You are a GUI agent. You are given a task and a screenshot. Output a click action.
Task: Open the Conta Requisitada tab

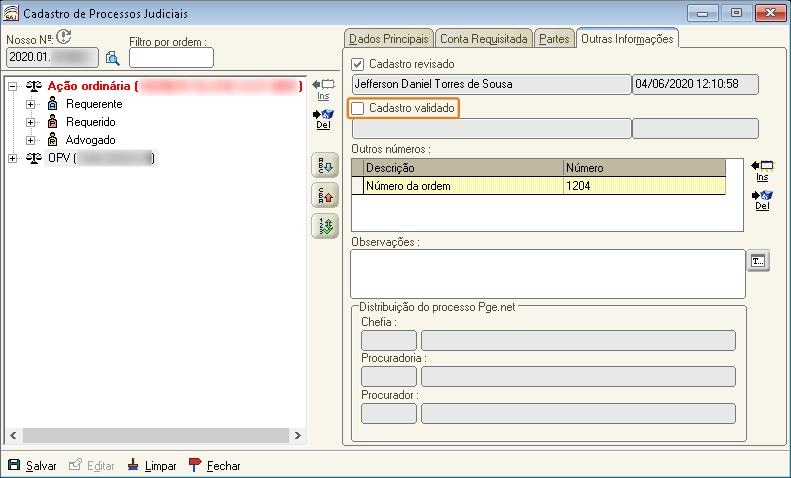[483, 39]
